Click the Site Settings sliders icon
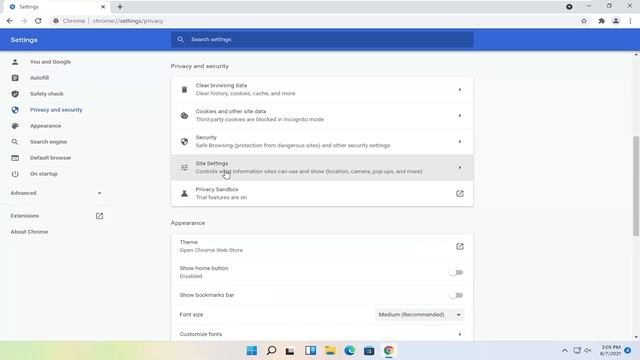 click(x=184, y=167)
